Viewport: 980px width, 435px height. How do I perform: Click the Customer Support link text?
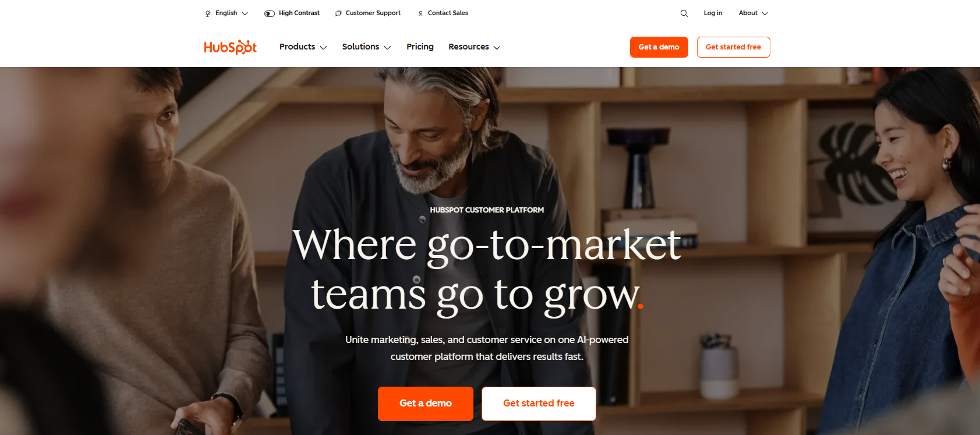point(373,13)
